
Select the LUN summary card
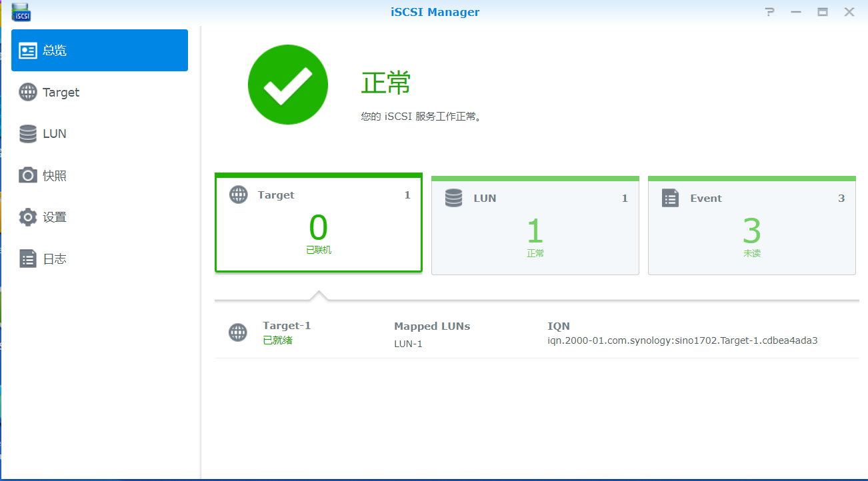pos(535,226)
